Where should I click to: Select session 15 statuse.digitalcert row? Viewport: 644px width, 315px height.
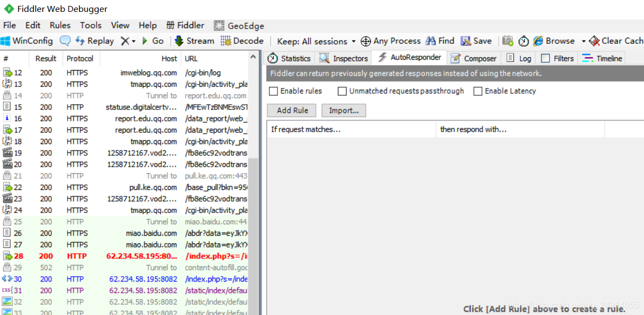click(x=125, y=107)
